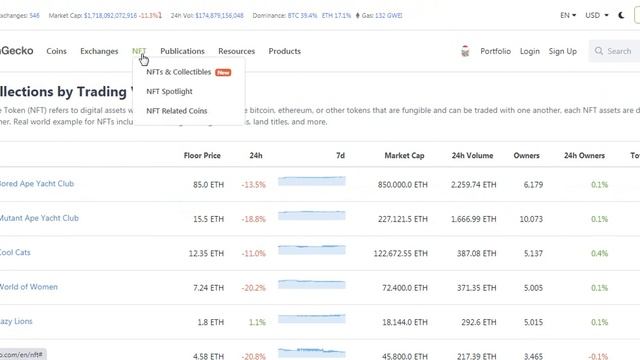640x360 pixels.
Task: Open the Publications menu
Action: coord(182,51)
